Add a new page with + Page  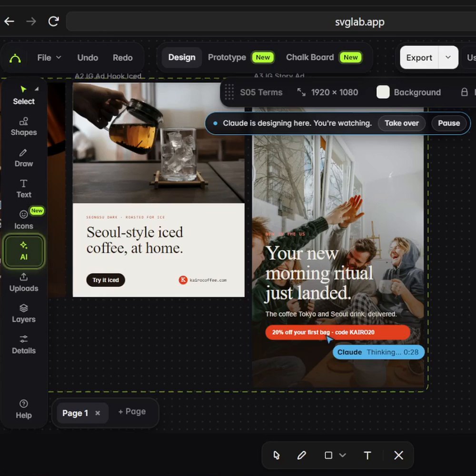click(132, 412)
